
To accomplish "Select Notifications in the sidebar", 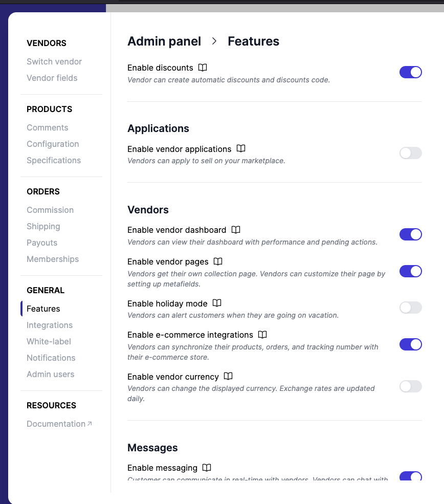I will (x=51, y=358).
